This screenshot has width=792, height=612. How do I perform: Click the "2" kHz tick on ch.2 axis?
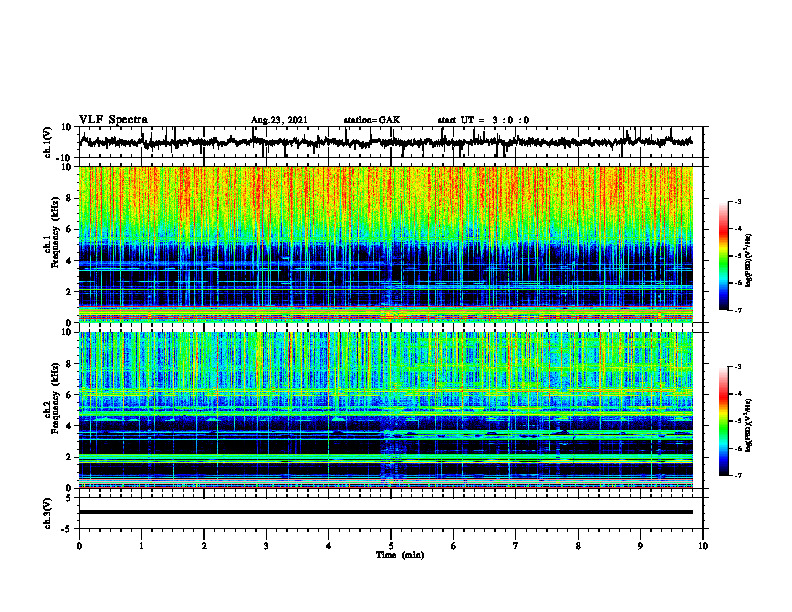(x=70, y=457)
